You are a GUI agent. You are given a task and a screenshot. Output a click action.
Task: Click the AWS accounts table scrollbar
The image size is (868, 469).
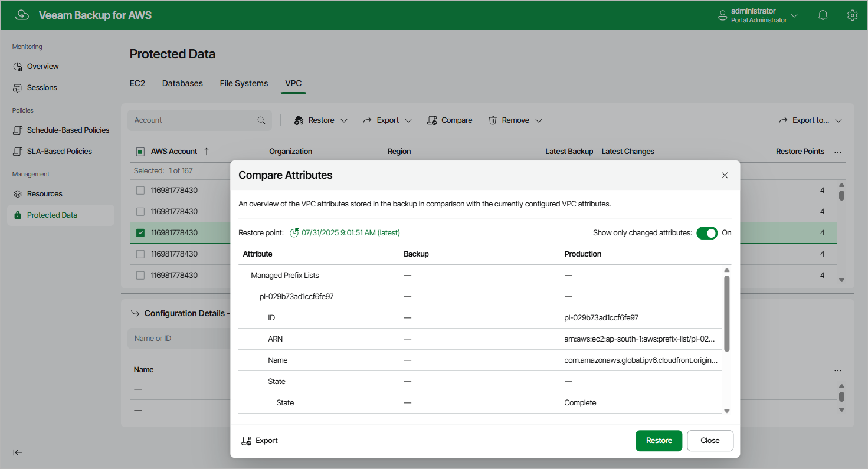[841, 195]
